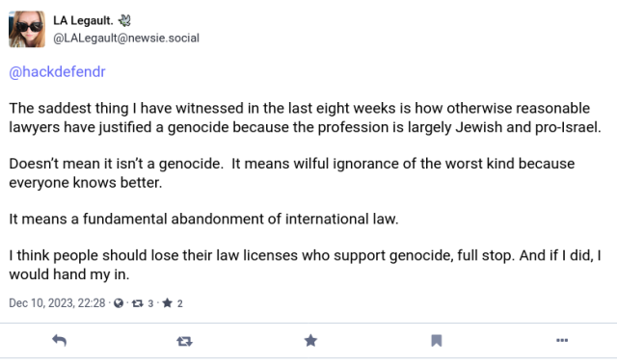Viewport: 617px width, 364px height.
Task: Open the LA Legault display name
Action: click(83, 20)
